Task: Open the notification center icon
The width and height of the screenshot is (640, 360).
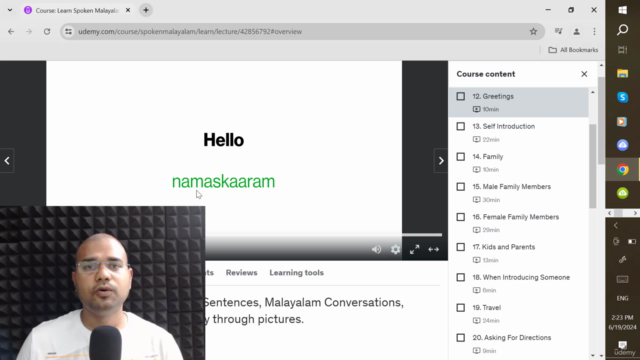Action: click(622, 345)
